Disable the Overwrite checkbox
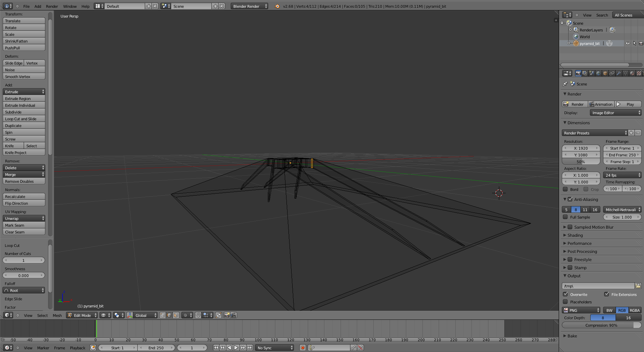Viewport: 644px width, 352px height. click(x=566, y=294)
